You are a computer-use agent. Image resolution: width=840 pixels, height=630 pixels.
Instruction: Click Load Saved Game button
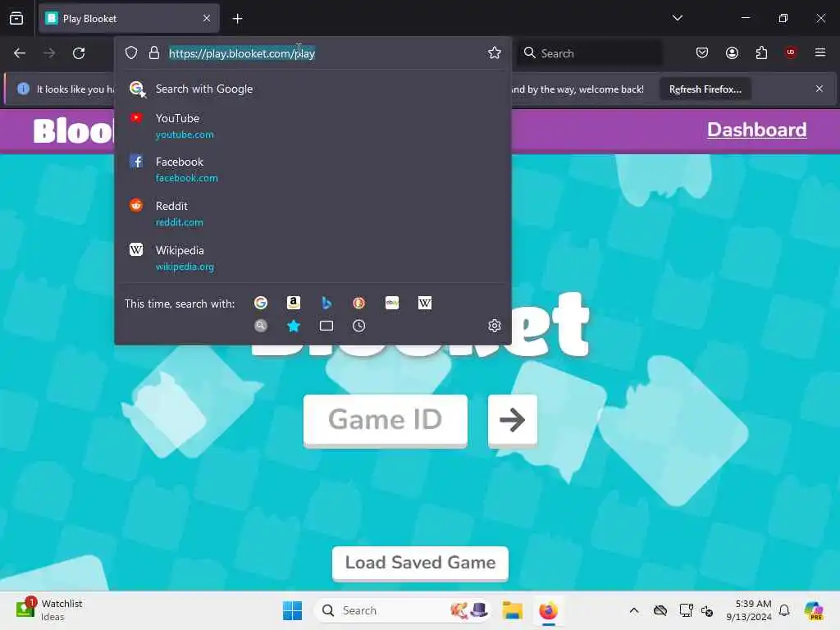[420, 563]
